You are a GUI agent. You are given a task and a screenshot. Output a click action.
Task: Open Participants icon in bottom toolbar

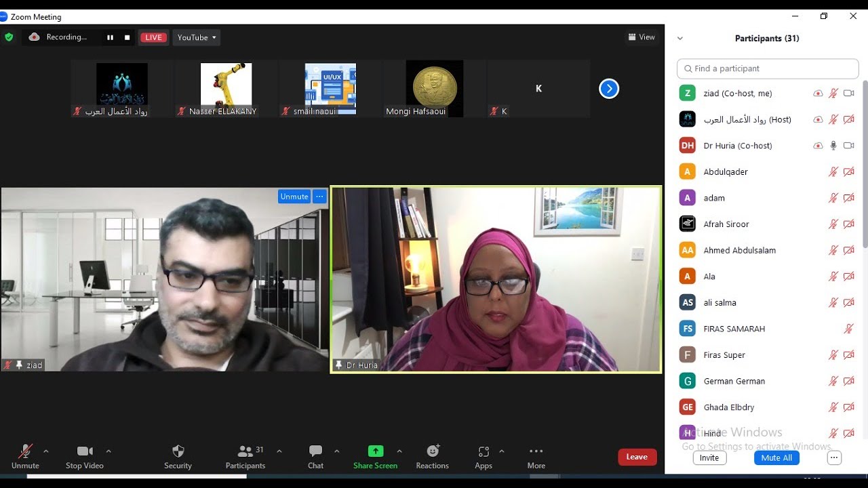[x=245, y=451]
